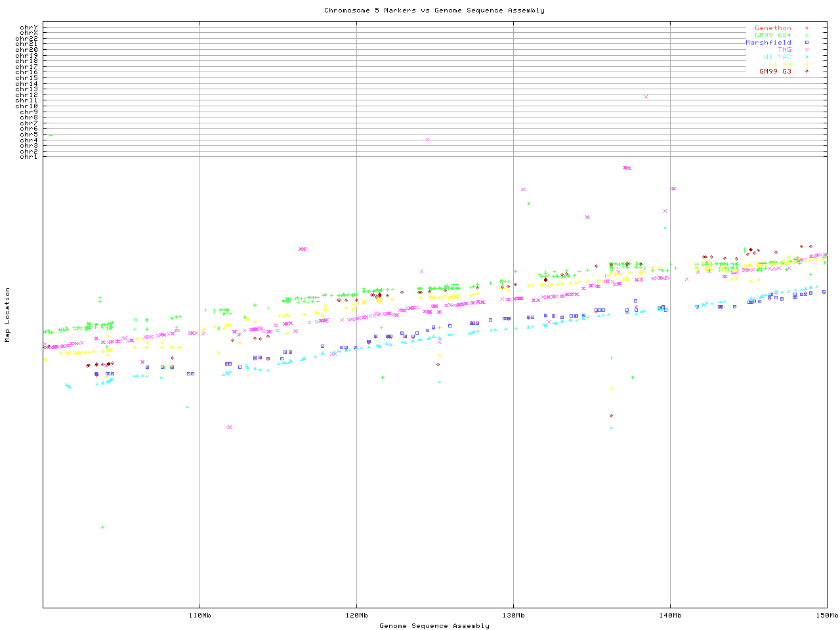840x630 pixels.
Task: Click the blue square Marshfield legend symbol
Action: coord(807,43)
